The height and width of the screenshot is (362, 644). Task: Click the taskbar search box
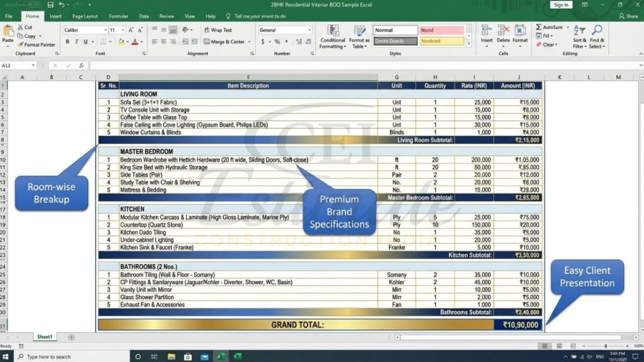(x=72, y=357)
